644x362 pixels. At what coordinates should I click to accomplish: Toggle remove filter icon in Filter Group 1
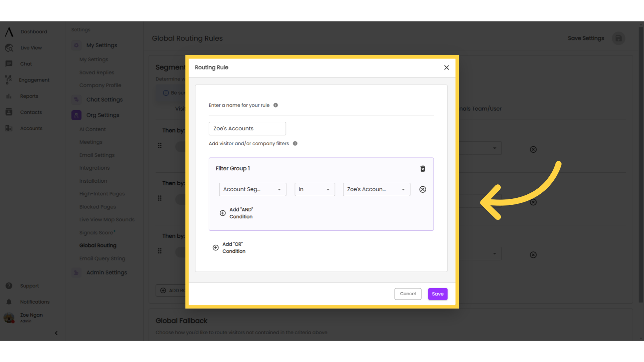click(x=422, y=189)
